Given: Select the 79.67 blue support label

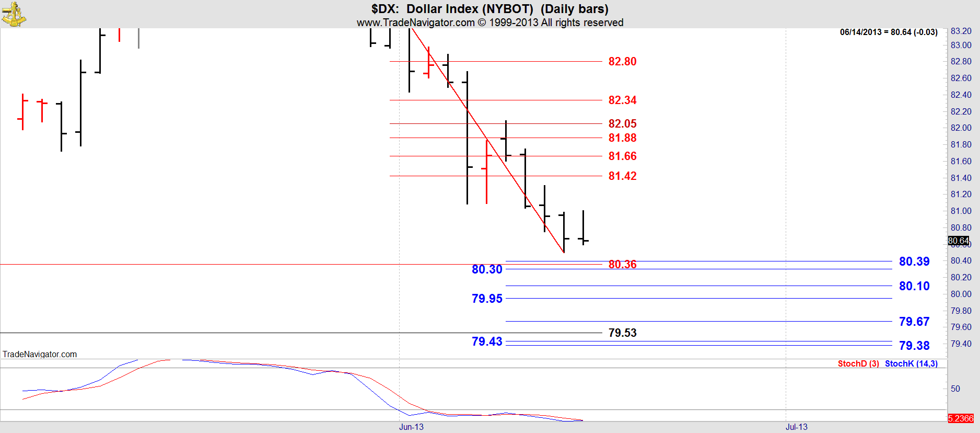Looking at the screenshot, I should pyautogui.click(x=914, y=322).
